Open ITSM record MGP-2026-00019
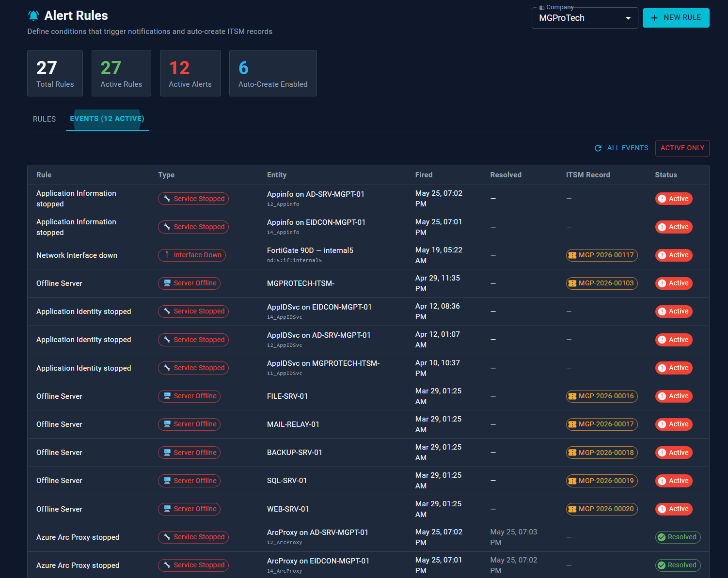728x578 pixels. click(x=601, y=481)
